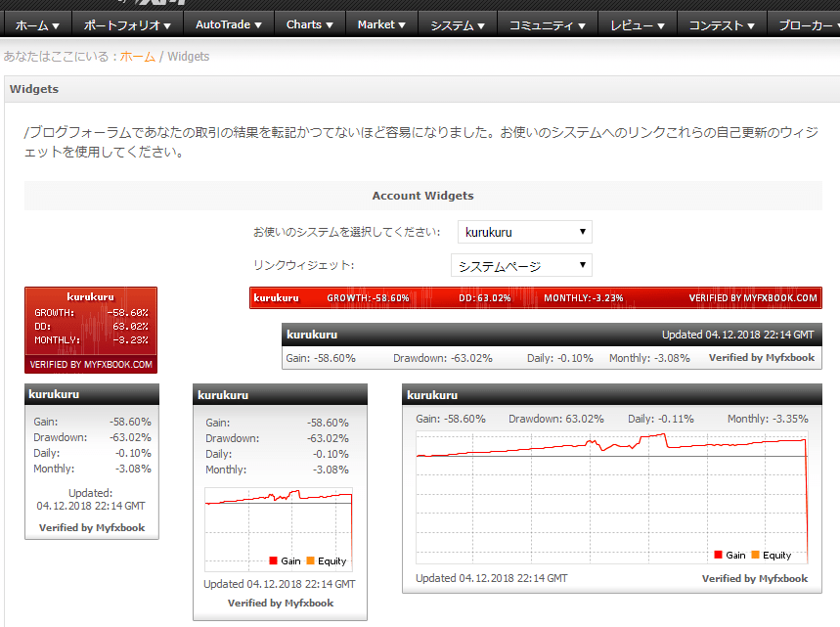Click the Gain red legend swatch in large chart

click(x=719, y=555)
